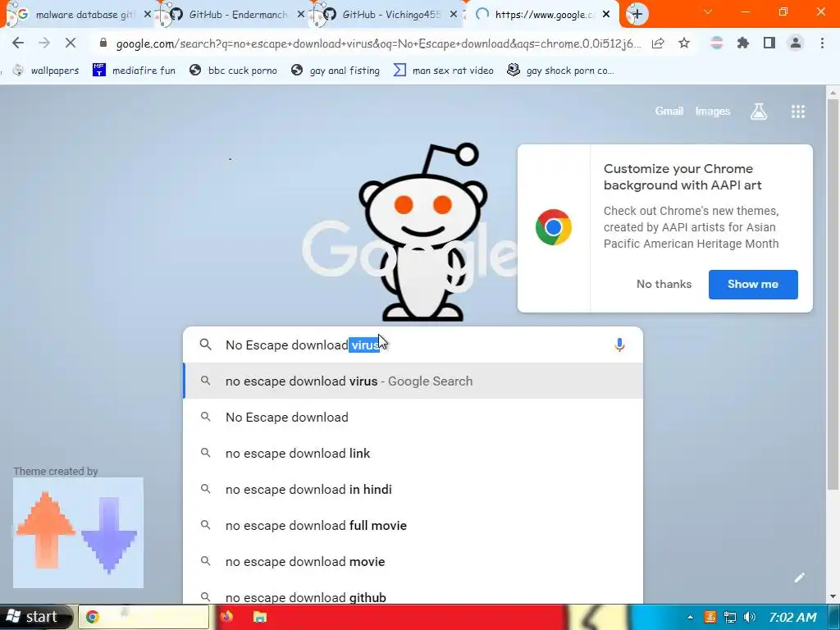Click the search magnifier in search box
Screen dimensions: 840x630
click(206, 345)
